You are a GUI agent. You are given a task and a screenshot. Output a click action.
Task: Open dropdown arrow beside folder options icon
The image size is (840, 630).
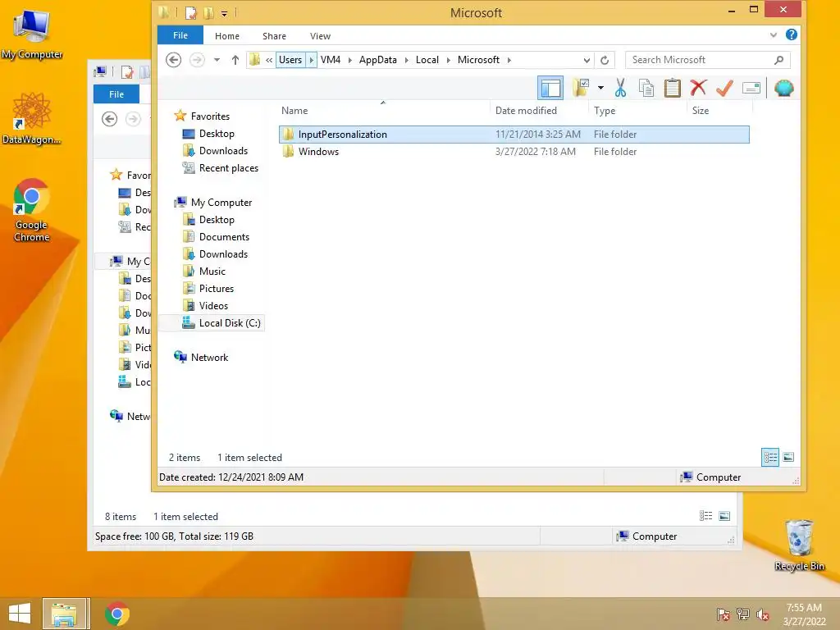(x=600, y=88)
